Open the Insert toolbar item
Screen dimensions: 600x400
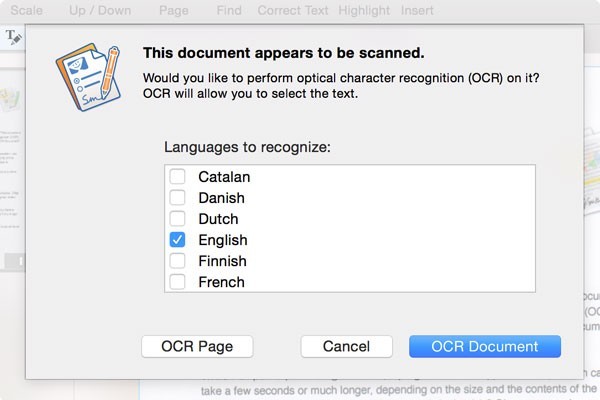point(417,10)
